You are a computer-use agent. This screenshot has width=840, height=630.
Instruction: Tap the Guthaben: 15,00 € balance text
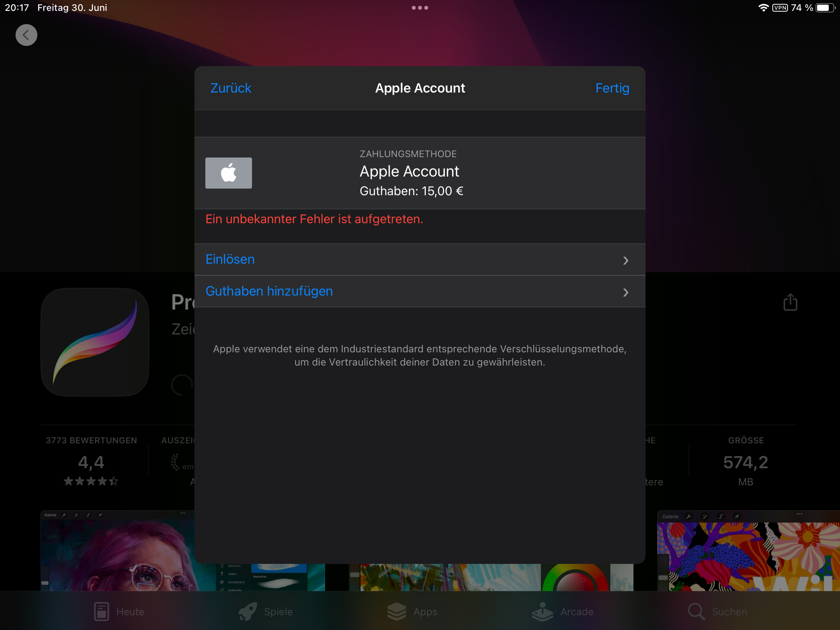pyautogui.click(x=411, y=191)
